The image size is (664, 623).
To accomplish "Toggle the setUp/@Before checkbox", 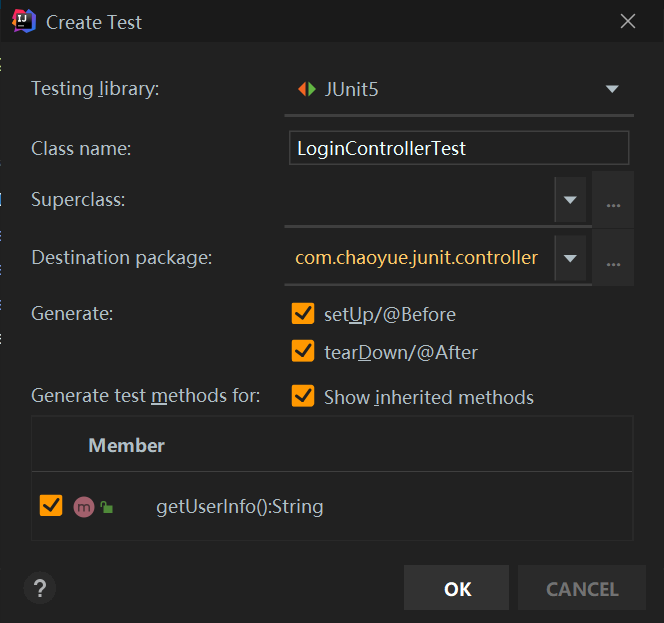I will tap(303, 314).
